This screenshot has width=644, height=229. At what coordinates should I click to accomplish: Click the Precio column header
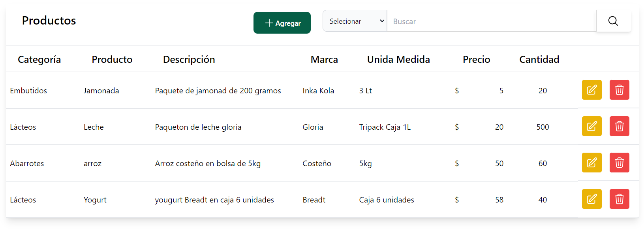point(477,59)
